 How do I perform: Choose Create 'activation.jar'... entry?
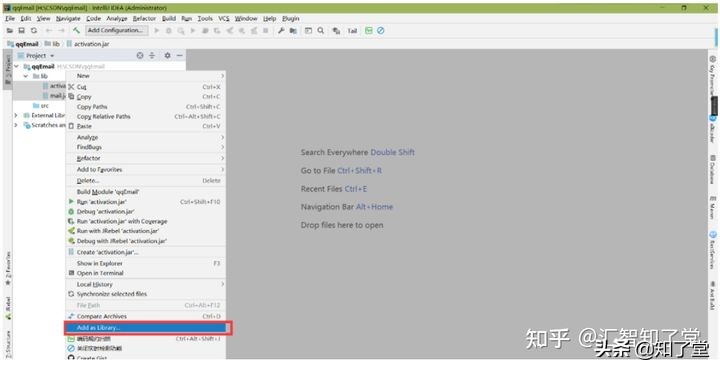click(146, 252)
